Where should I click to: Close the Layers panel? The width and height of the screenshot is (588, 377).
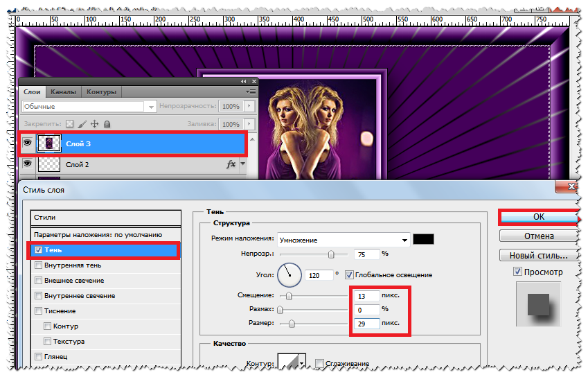click(254, 81)
